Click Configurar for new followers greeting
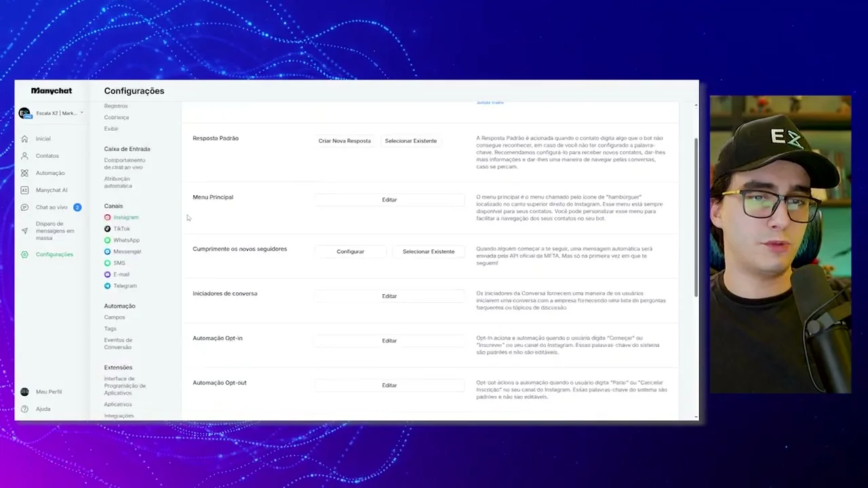This screenshot has height=488, width=868. point(351,251)
